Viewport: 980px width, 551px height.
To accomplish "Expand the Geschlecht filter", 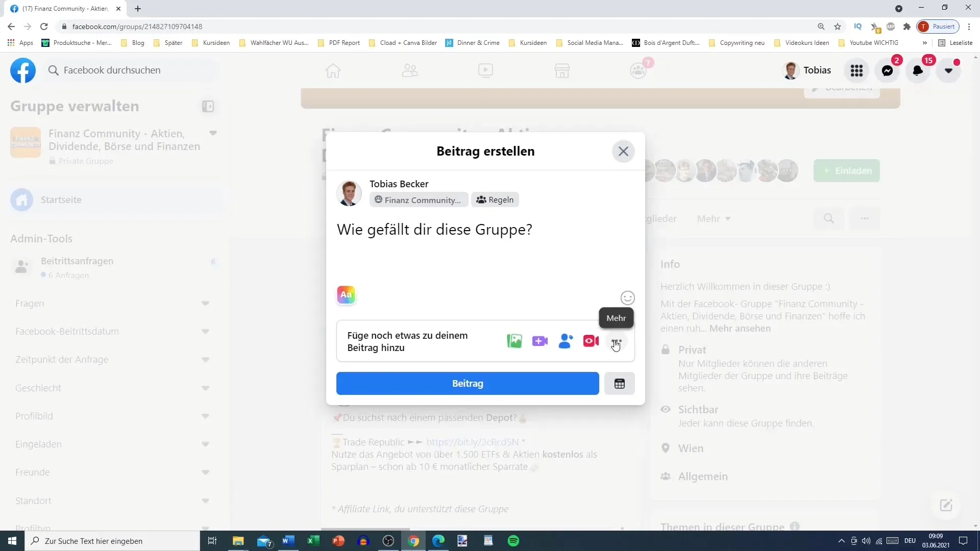I will 205,388.
